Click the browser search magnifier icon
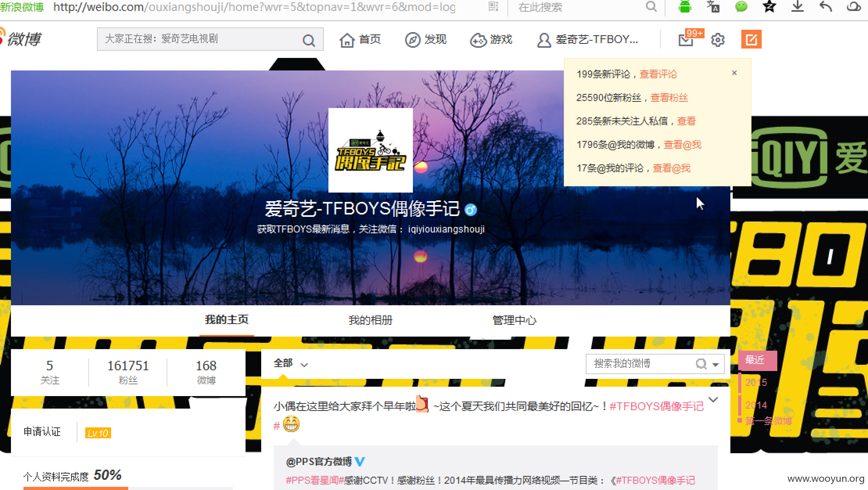Image resolution: width=868 pixels, height=490 pixels. pyautogui.click(x=651, y=6)
